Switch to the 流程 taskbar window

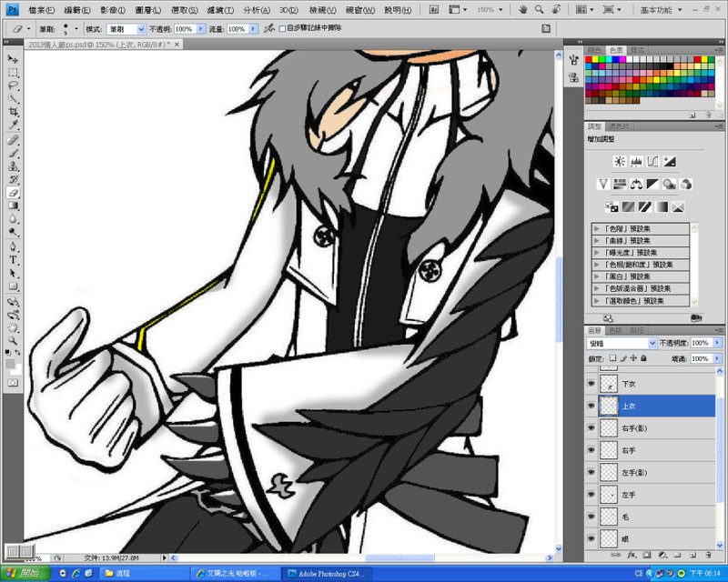pyautogui.click(x=145, y=574)
